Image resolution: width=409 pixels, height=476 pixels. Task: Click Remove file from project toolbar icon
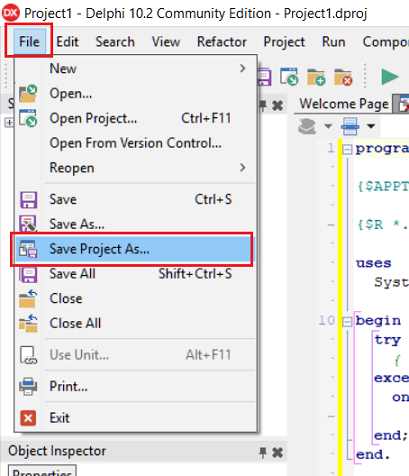click(343, 77)
